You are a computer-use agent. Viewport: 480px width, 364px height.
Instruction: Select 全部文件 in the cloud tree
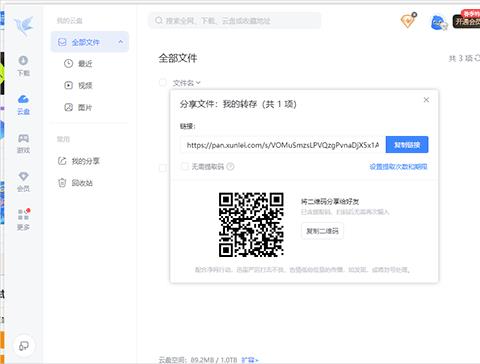pyautogui.click(x=89, y=42)
